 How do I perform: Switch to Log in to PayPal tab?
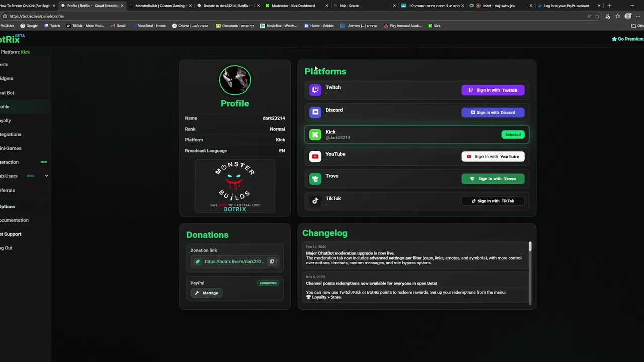[569, 6]
